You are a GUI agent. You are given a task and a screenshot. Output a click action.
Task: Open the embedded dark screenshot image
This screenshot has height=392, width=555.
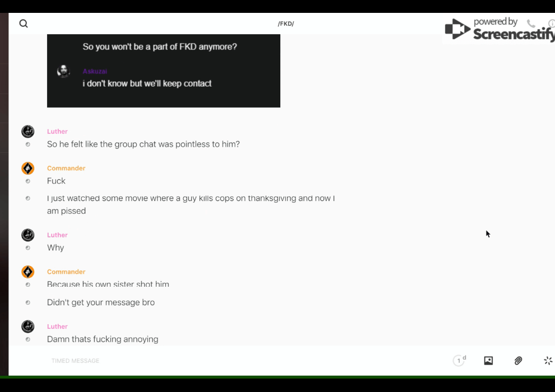tap(164, 71)
